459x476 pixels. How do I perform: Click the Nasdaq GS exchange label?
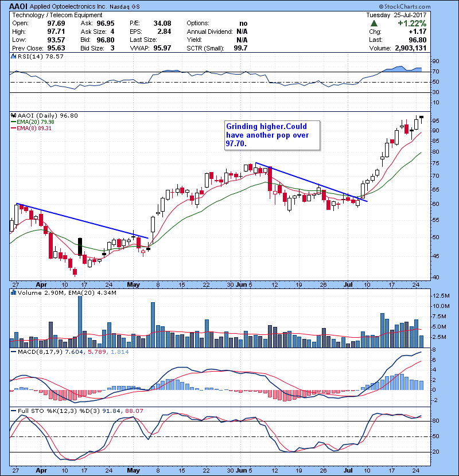(x=125, y=7)
